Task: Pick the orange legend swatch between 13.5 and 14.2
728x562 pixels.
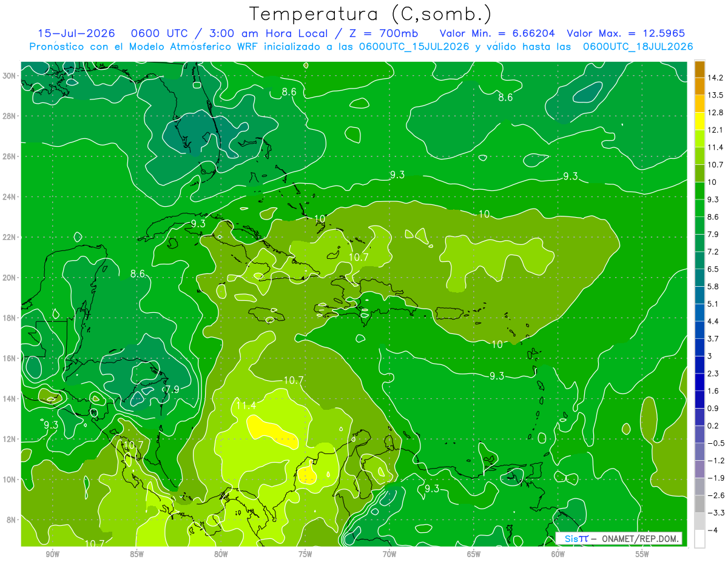Action: click(699, 86)
